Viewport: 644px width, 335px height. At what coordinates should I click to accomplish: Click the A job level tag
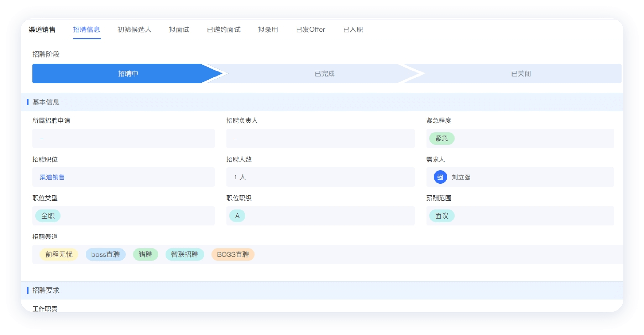237,216
